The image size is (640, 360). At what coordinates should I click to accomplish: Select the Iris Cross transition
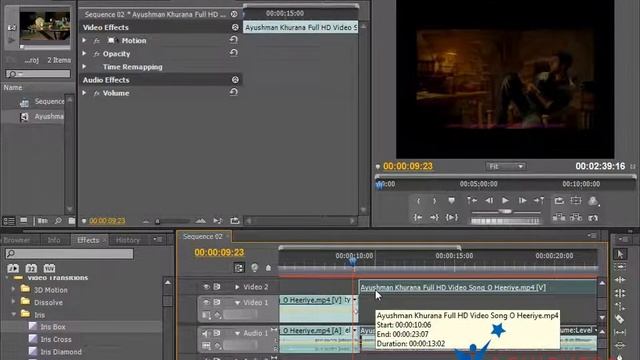(56, 339)
